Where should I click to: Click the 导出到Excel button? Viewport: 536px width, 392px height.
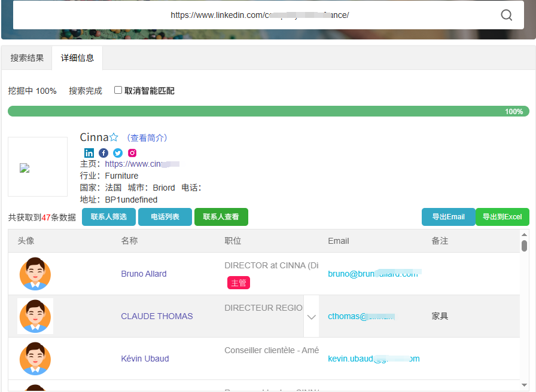coord(502,217)
